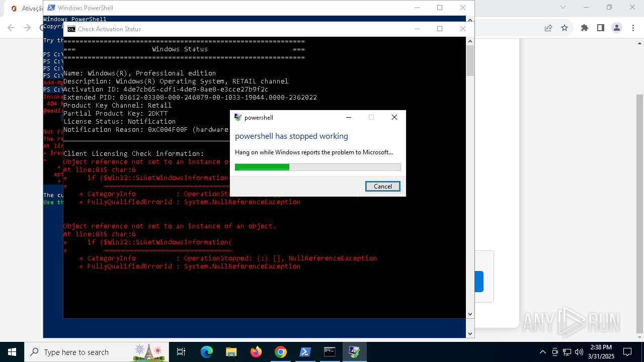Click the Windows PowerShell title bar icon
The height and width of the screenshot is (362, 644).
click(x=51, y=8)
